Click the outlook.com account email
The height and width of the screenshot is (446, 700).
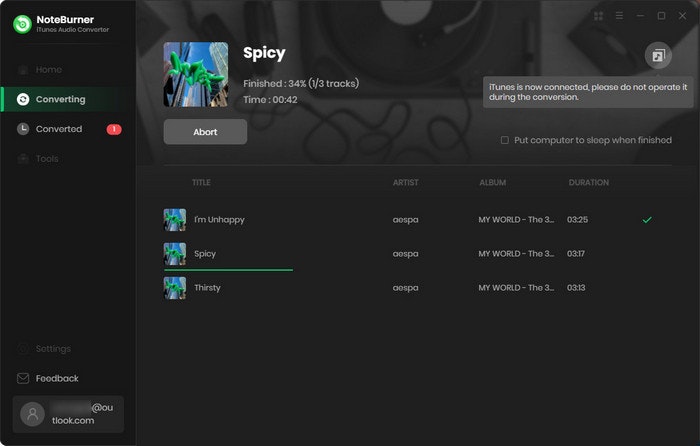(x=82, y=414)
